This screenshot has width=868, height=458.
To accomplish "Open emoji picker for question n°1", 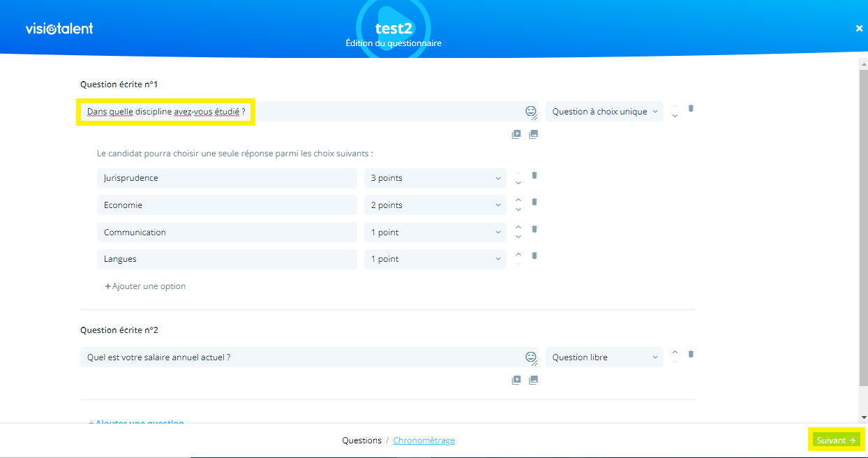I will pyautogui.click(x=530, y=110).
